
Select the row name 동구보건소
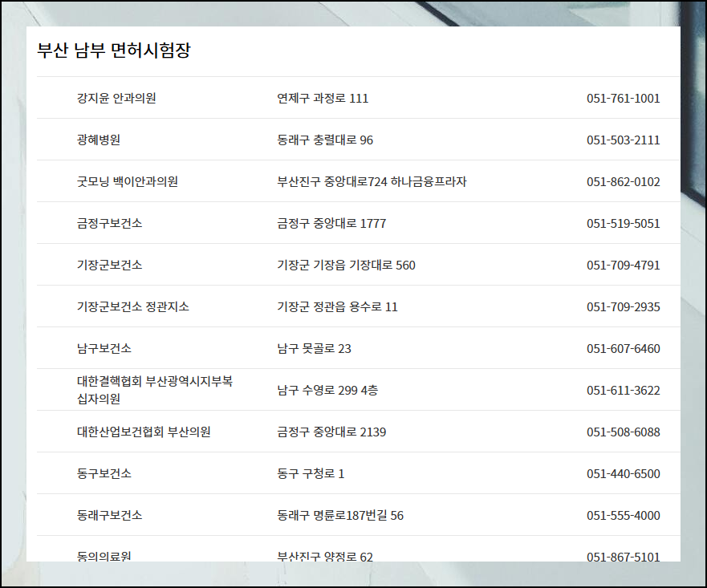click(x=104, y=473)
